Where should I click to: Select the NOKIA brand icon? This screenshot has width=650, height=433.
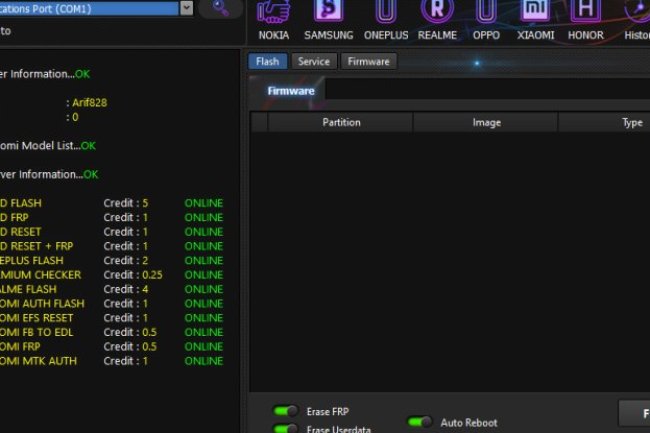(x=274, y=20)
